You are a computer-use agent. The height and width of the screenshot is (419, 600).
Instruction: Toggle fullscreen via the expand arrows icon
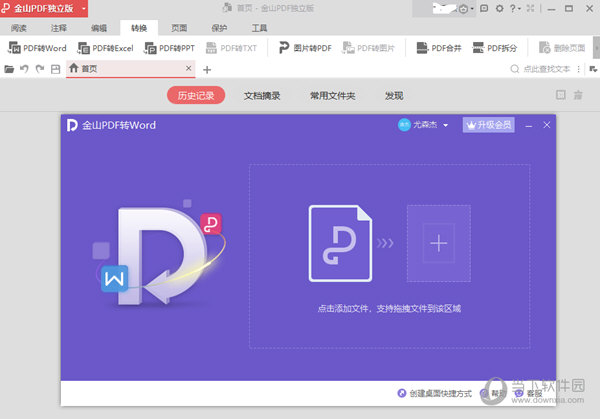(530, 8)
